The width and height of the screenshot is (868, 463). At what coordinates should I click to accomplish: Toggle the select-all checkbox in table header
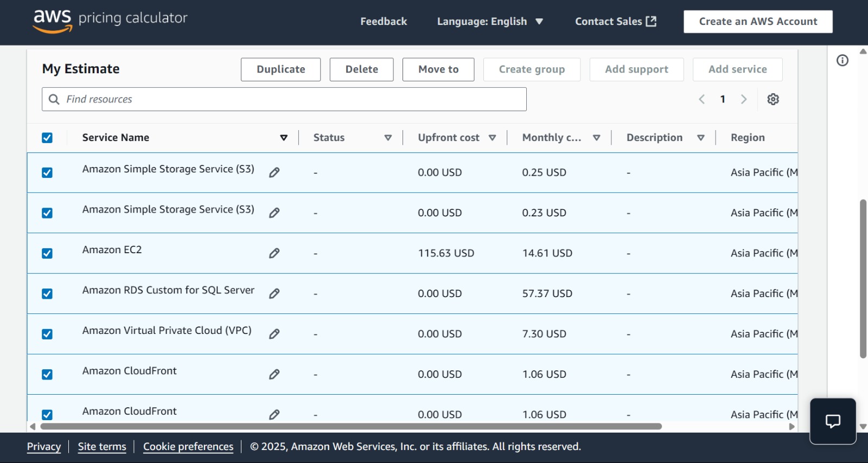47,138
